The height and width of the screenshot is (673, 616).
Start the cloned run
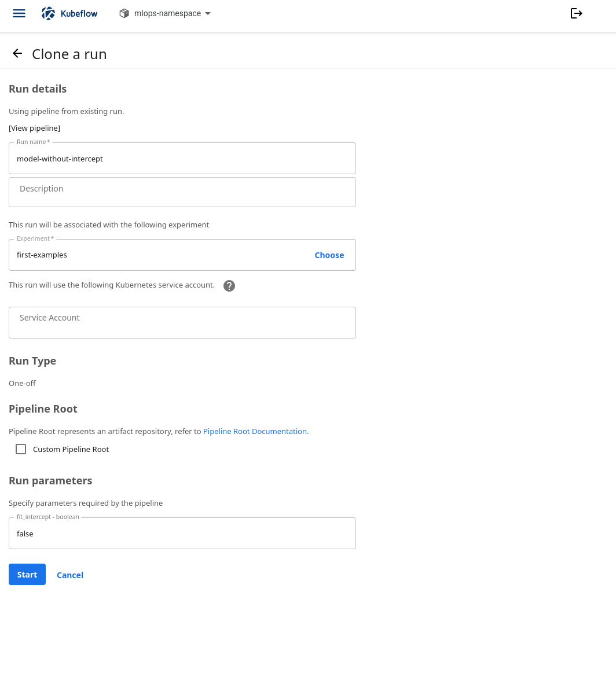pos(27,574)
